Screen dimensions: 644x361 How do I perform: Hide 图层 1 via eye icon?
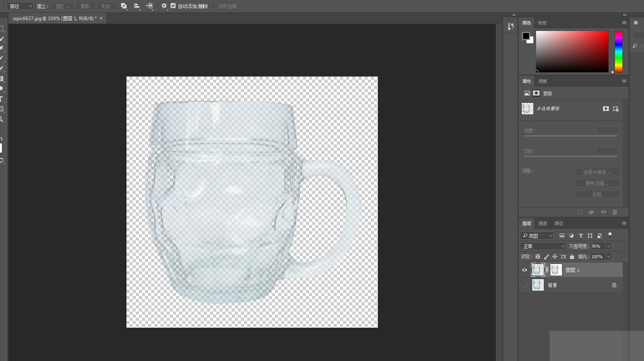[x=524, y=270]
